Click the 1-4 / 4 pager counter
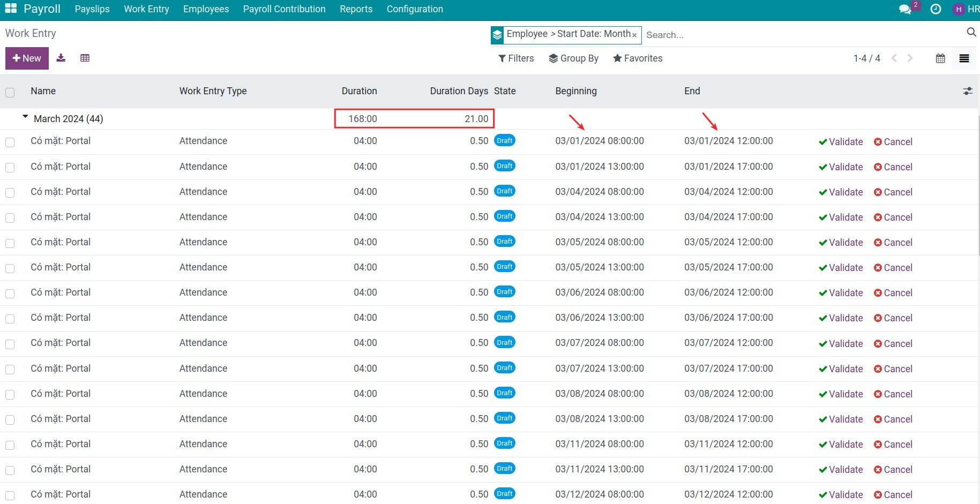The width and height of the screenshot is (980, 504). pyautogui.click(x=866, y=58)
